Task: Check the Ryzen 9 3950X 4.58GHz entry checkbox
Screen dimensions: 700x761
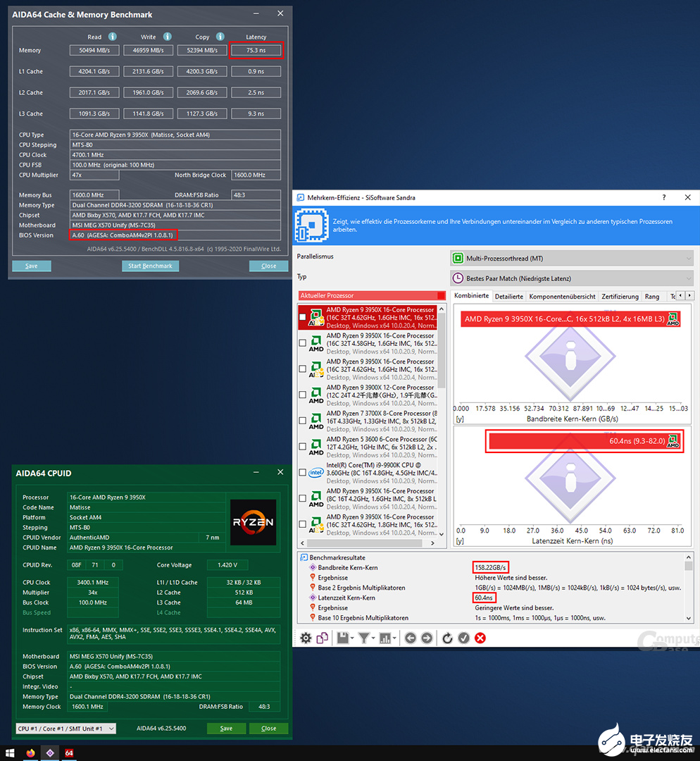Action: click(x=303, y=342)
